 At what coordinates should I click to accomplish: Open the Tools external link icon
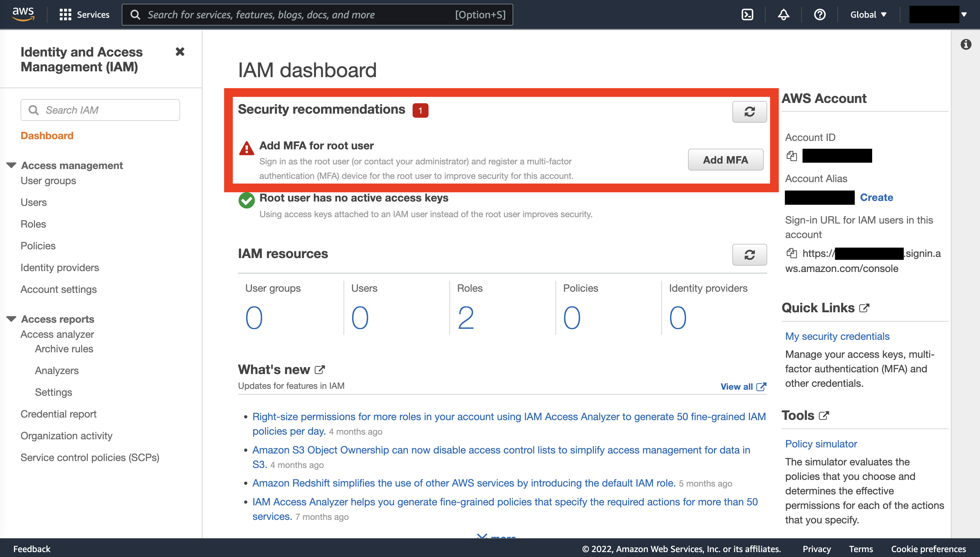point(823,416)
